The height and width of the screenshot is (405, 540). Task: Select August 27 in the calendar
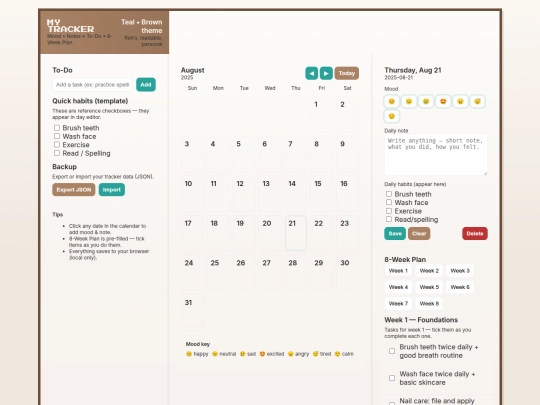[270, 273]
